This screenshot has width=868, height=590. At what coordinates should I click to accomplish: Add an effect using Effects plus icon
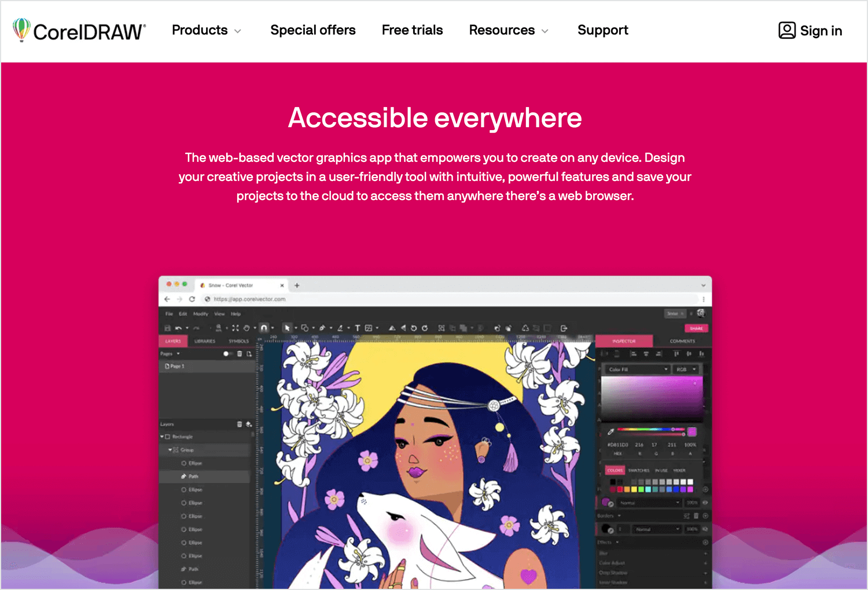[705, 542]
